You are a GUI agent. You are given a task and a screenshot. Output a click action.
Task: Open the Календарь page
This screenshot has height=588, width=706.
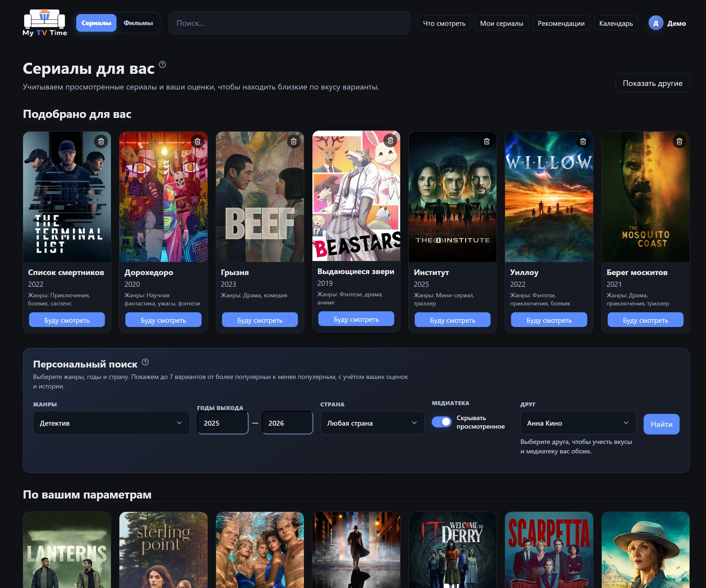pos(616,23)
